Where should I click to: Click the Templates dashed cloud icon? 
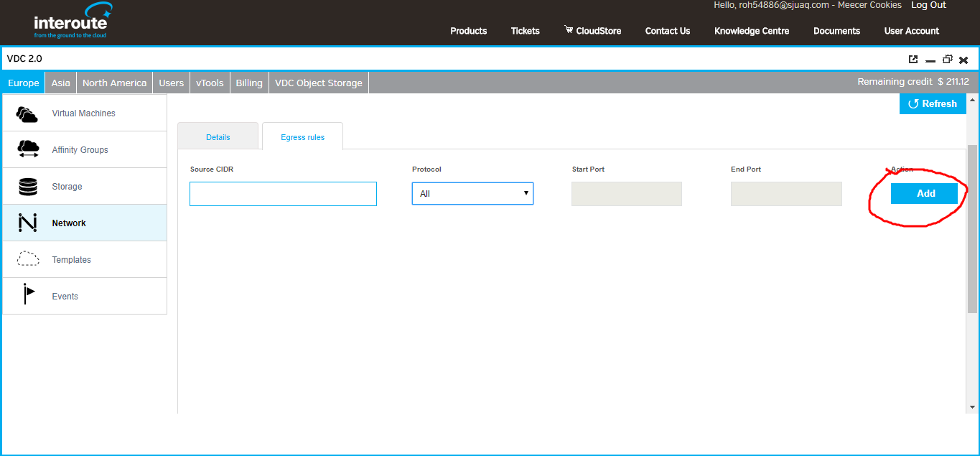tap(28, 259)
